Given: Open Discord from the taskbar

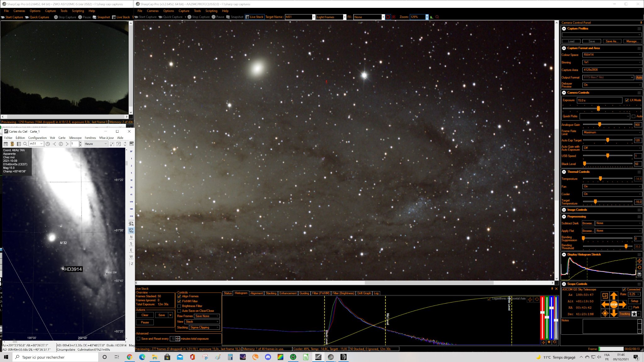Looking at the screenshot, I should (x=268, y=357).
